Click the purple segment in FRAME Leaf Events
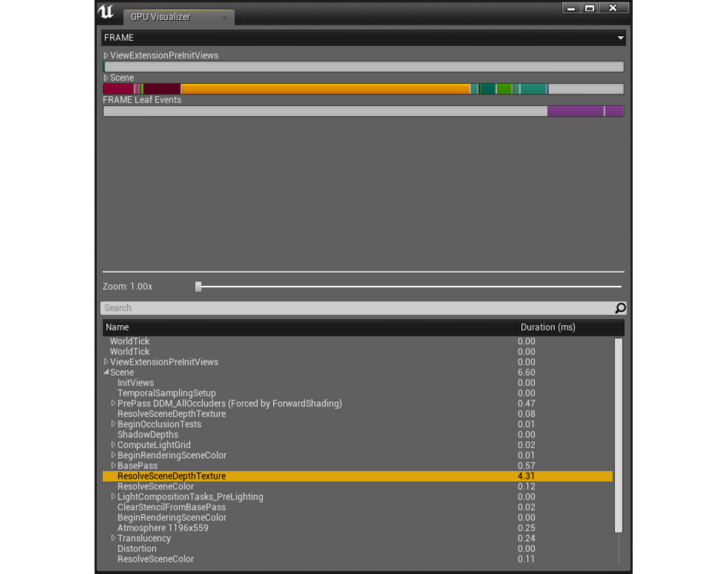 pyautogui.click(x=575, y=111)
